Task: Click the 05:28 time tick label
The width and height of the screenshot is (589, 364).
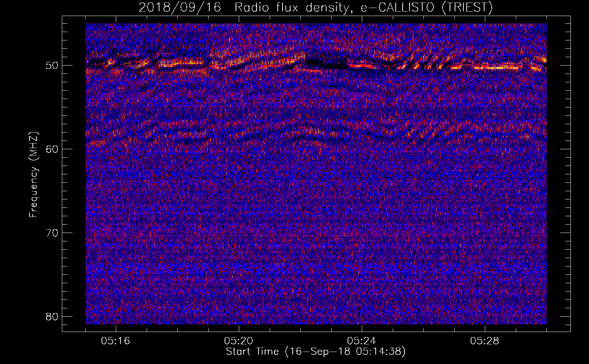Action: coord(485,341)
